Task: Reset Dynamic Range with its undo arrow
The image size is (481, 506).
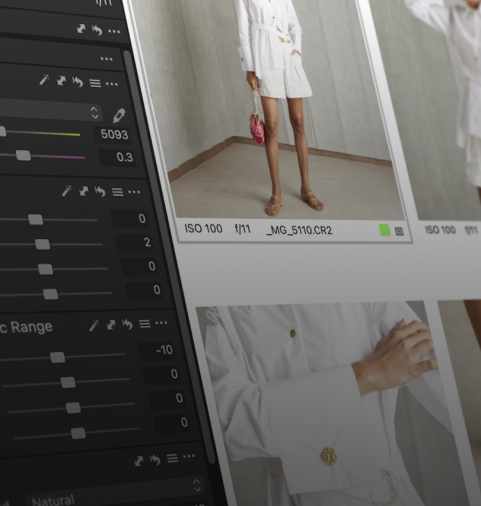Action: click(x=127, y=324)
